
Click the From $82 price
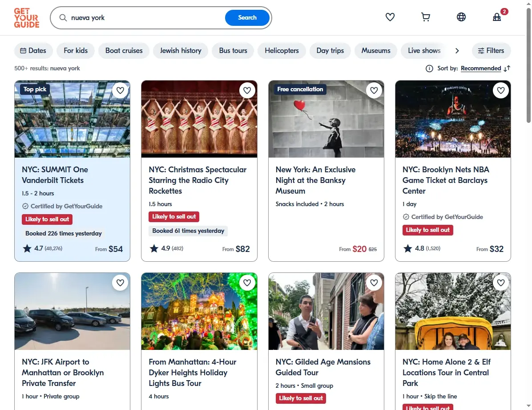236,249
